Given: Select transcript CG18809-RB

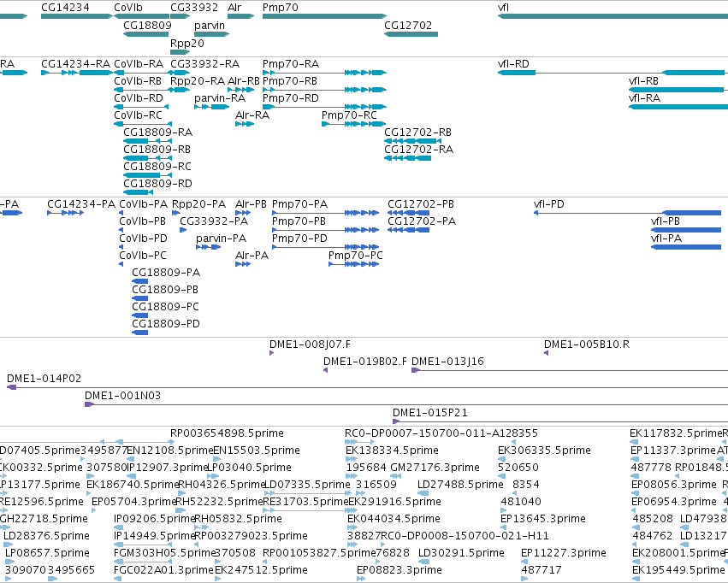Looking at the screenshot, I should coord(157,150).
